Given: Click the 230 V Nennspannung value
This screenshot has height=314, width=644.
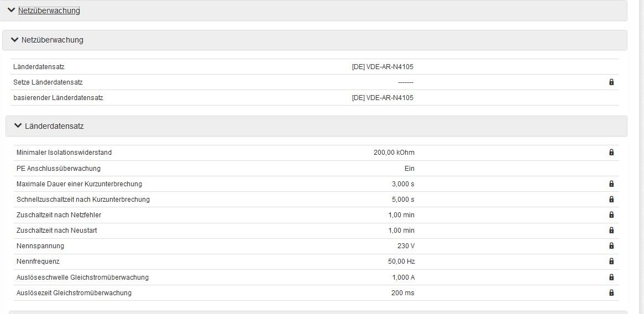Looking at the screenshot, I should pos(405,246).
